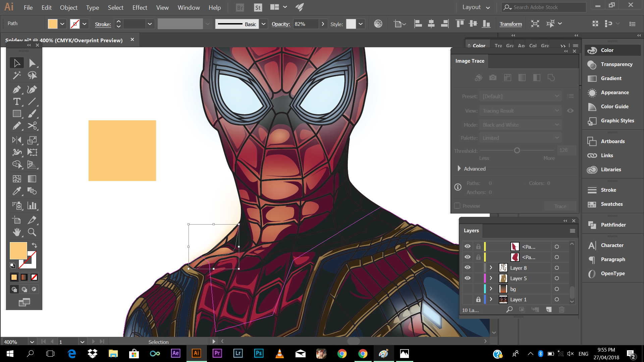Open the stroke weight dropdown
Viewport: 644px width, 362px height.
[150, 24]
